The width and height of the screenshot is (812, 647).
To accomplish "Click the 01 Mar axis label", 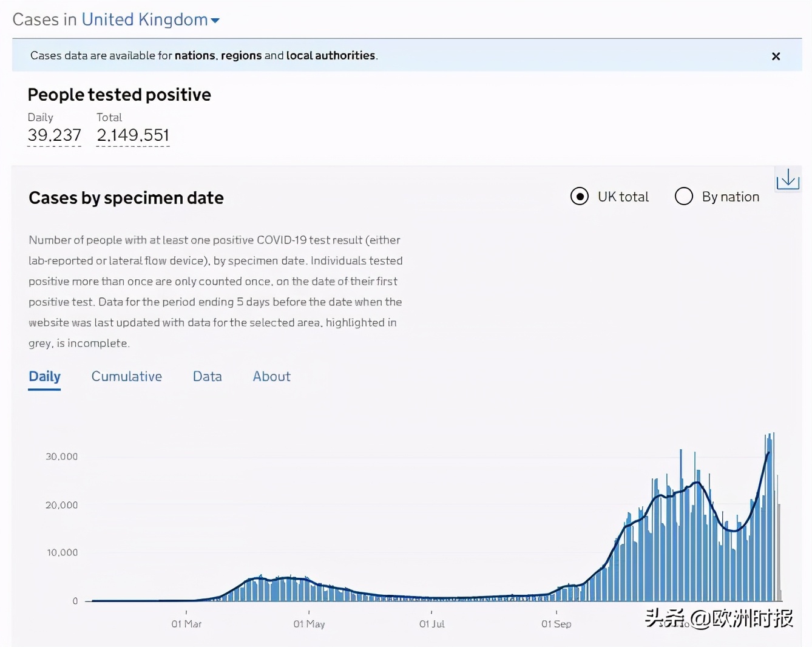I will click(x=186, y=624).
